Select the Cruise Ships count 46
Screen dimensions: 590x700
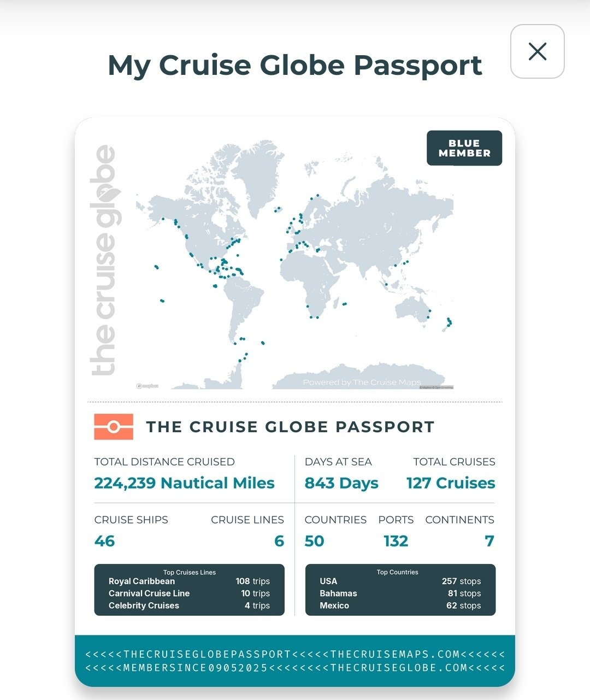tap(105, 541)
